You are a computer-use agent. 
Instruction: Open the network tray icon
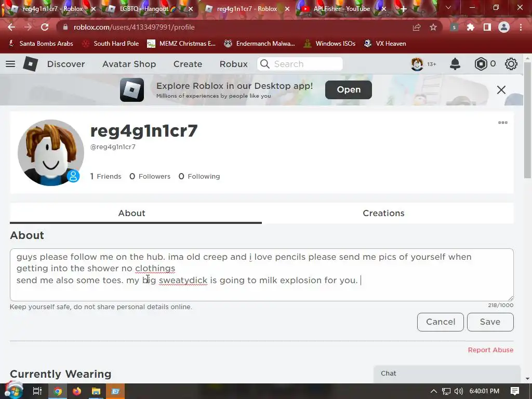(x=446, y=391)
